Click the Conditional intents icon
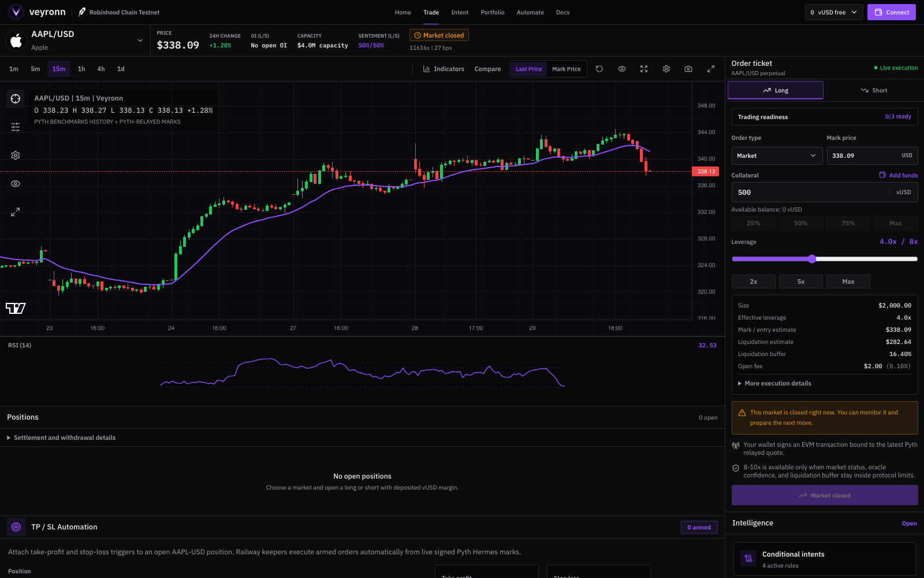Screen dimensions: 924x578 click(748, 558)
